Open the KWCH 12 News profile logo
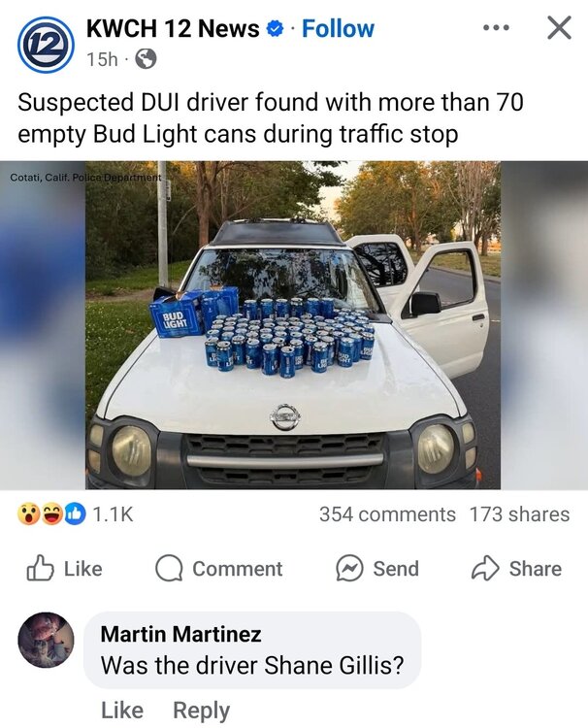588x728 pixels. pyautogui.click(x=46, y=45)
